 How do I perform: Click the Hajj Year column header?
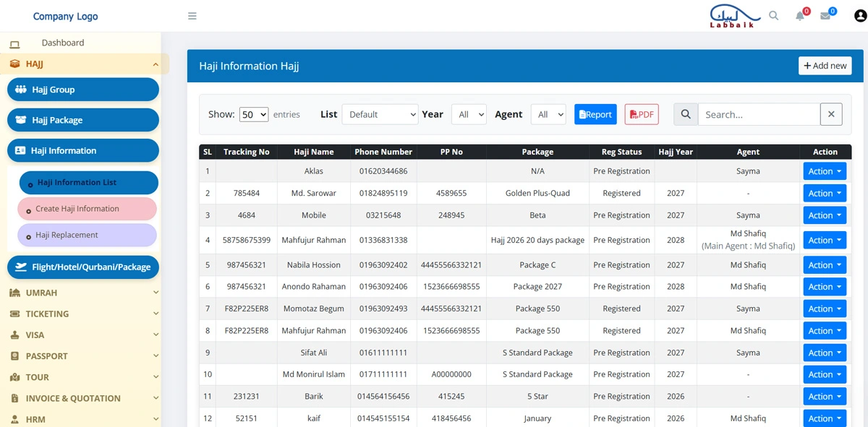pyautogui.click(x=676, y=152)
